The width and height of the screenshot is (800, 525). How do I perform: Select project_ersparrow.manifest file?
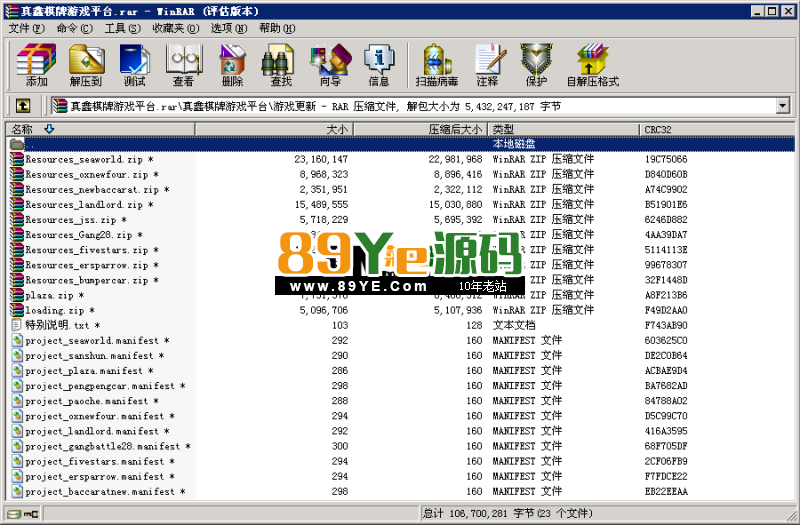coord(100,477)
